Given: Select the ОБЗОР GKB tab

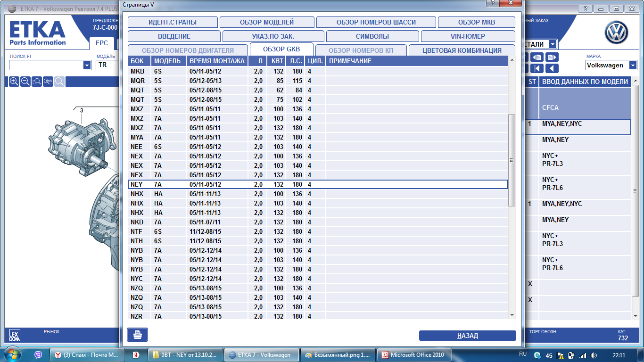Looking at the screenshot, I should click(x=281, y=49).
